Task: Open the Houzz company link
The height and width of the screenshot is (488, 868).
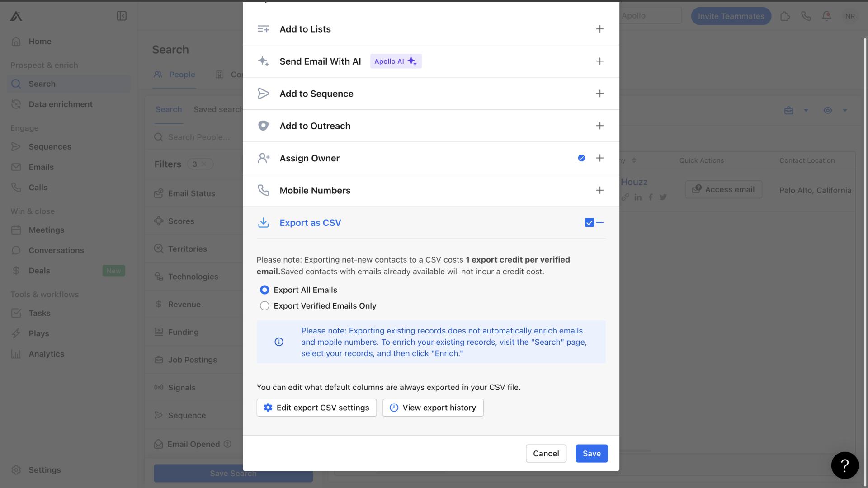Action: pyautogui.click(x=634, y=182)
